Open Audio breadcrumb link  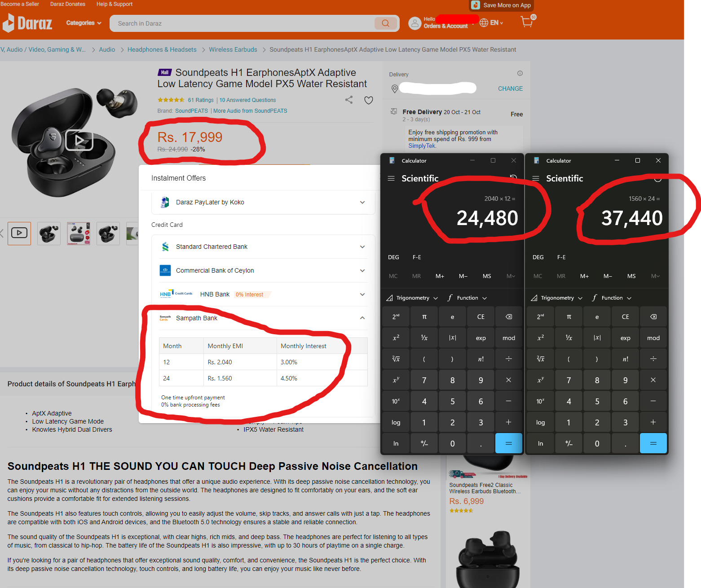(x=107, y=49)
